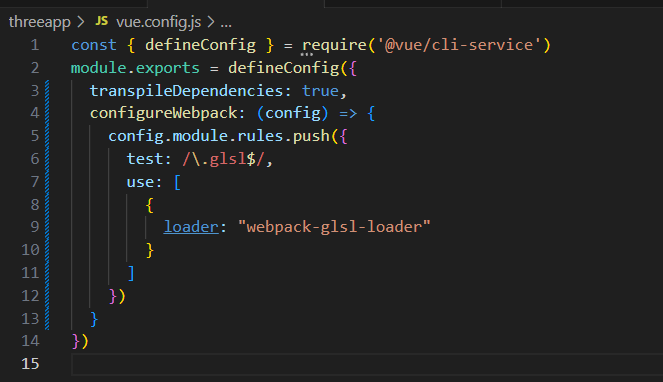The height and width of the screenshot is (382, 663).
Task: Click the blue modified-lines gutter bar
Action: [x=47, y=205]
